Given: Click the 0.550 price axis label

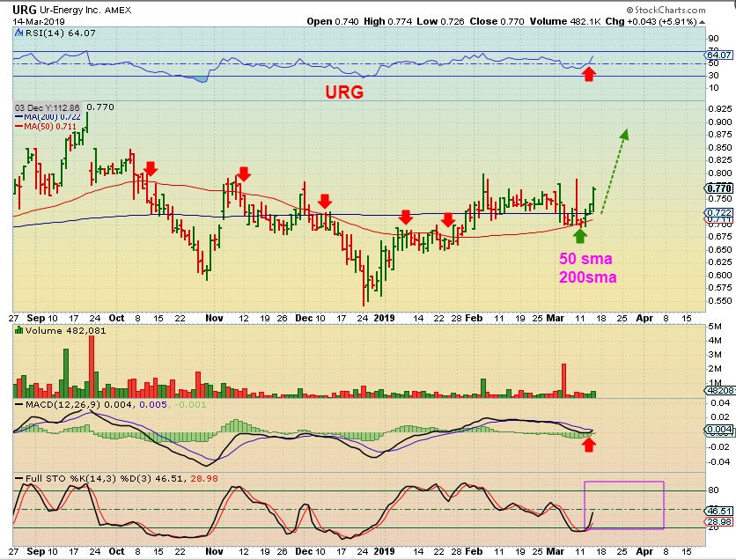Looking at the screenshot, I should pos(719,301).
